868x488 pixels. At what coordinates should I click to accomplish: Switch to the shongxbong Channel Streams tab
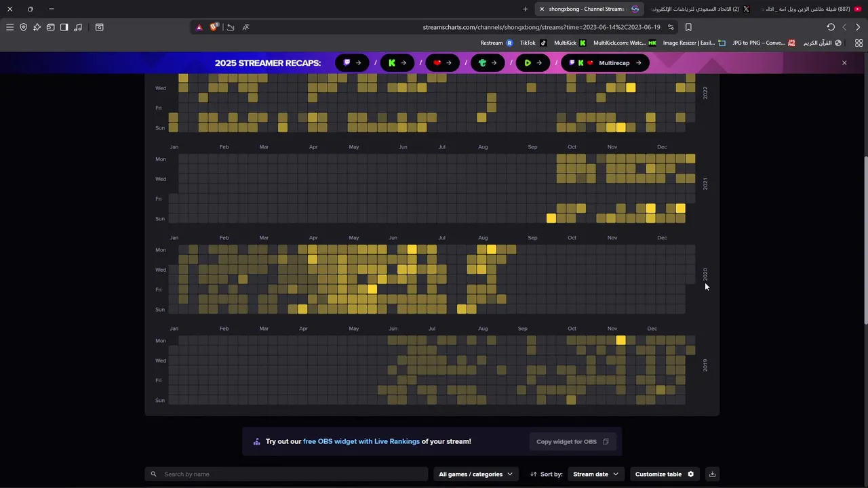(x=589, y=9)
